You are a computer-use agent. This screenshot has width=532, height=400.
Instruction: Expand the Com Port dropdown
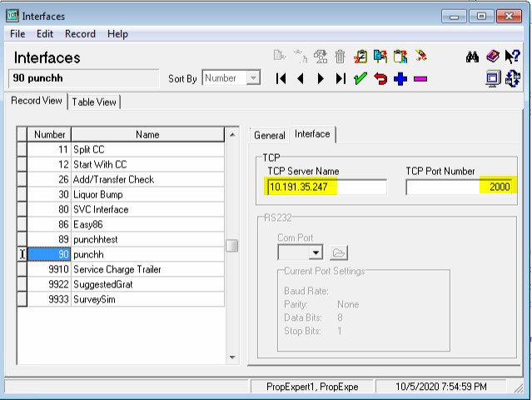pos(316,252)
